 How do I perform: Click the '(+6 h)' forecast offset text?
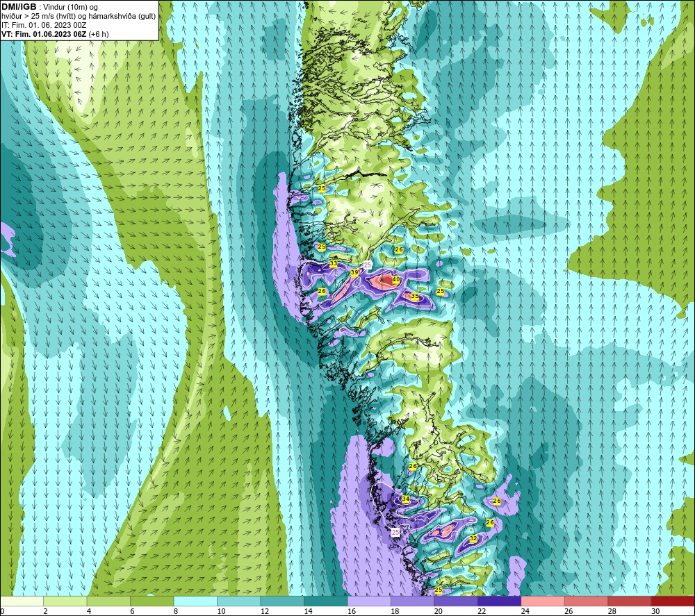click(99, 34)
